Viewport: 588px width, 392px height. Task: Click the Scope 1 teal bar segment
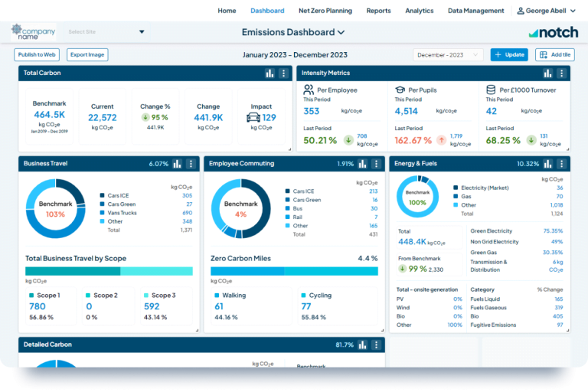point(73,271)
